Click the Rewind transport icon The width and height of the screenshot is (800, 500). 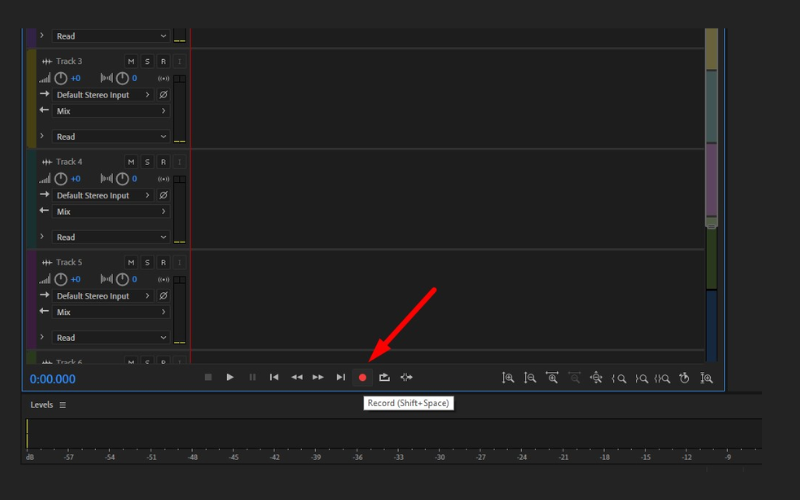[x=296, y=377]
